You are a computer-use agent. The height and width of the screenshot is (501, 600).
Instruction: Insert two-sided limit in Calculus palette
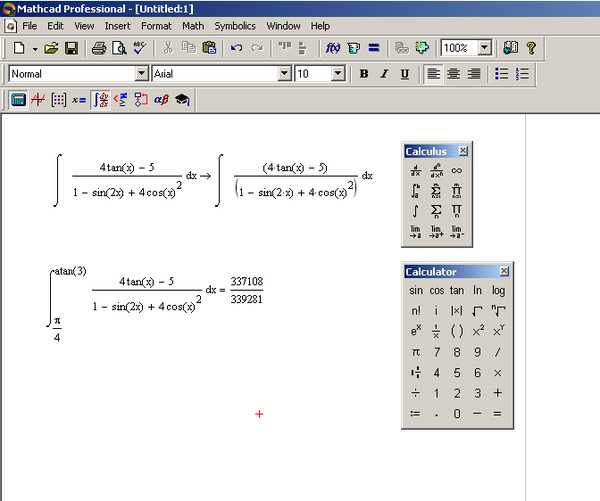pyautogui.click(x=416, y=231)
